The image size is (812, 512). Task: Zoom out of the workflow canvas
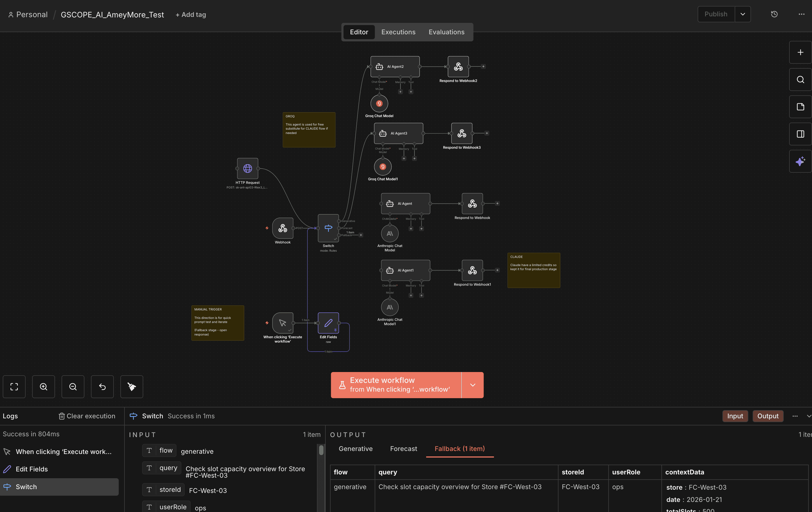point(73,386)
